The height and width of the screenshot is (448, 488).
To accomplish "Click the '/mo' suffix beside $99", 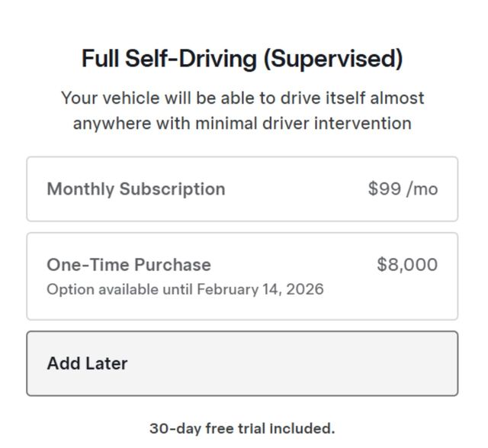I will [x=422, y=189].
